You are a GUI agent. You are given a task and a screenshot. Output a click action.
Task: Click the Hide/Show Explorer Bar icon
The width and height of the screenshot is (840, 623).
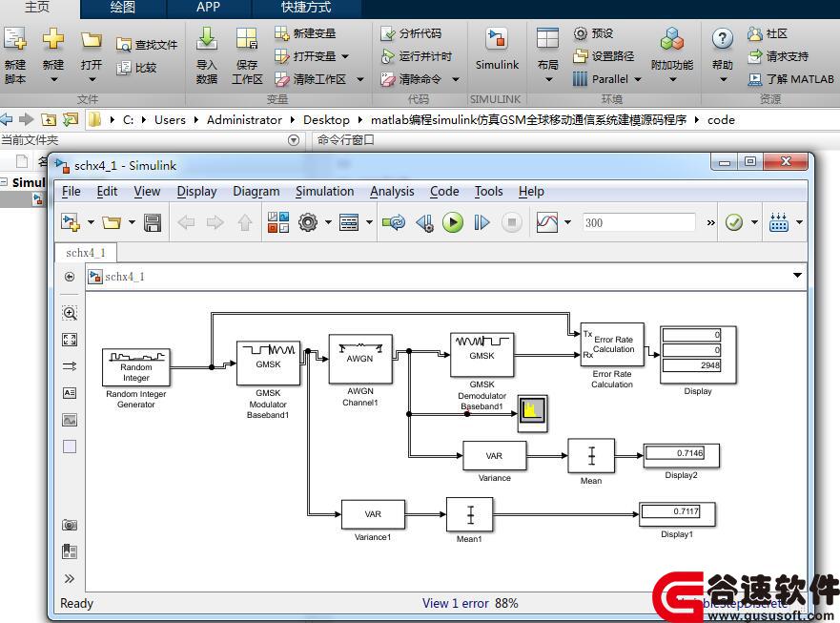click(x=70, y=277)
